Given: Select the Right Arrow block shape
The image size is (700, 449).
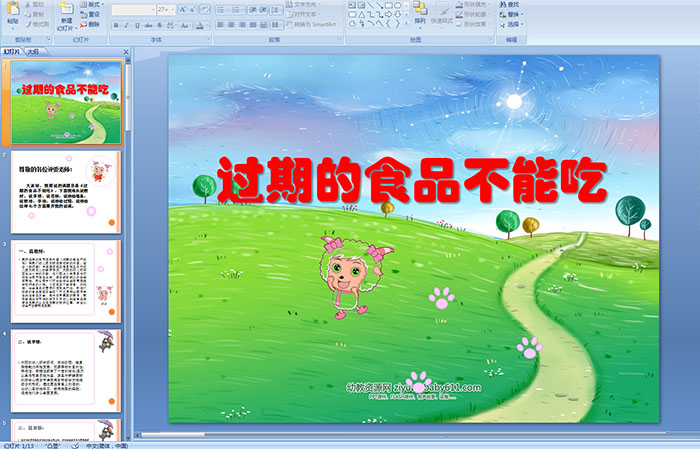Looking at the screenshot, I should click(388, 14).
